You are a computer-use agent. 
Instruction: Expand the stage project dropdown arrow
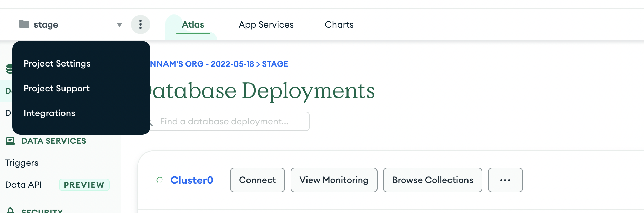click(x=119, y=24)
